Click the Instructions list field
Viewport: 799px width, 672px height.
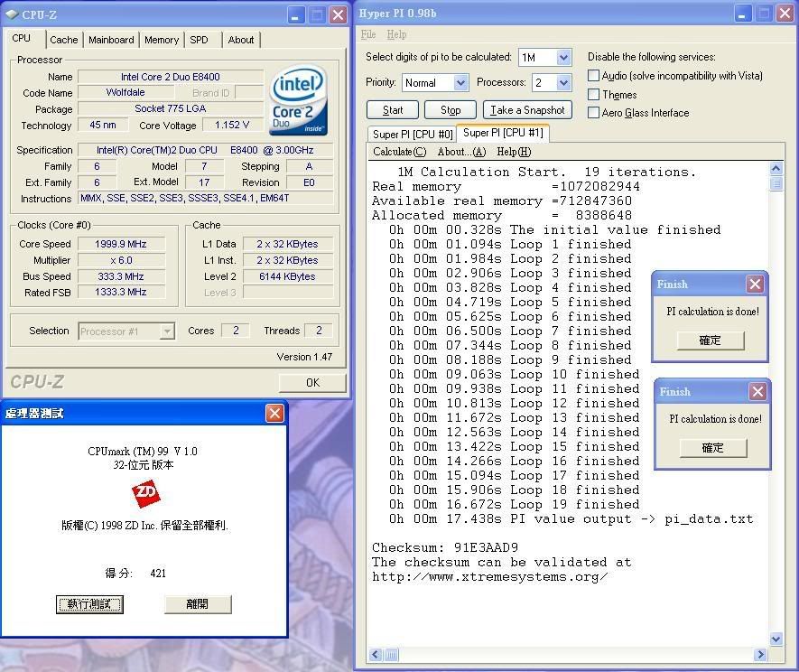(206, 198)
